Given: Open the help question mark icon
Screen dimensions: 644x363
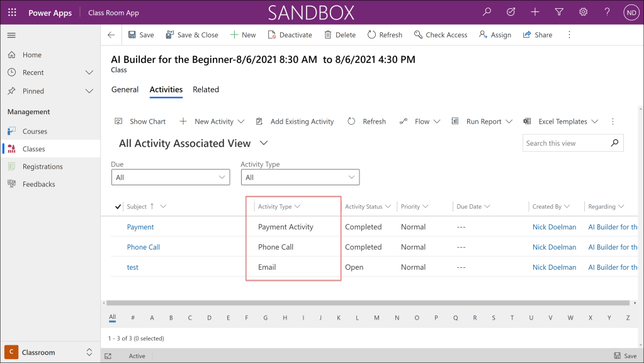Looking at the screenshot, I should tap(607, 12).
